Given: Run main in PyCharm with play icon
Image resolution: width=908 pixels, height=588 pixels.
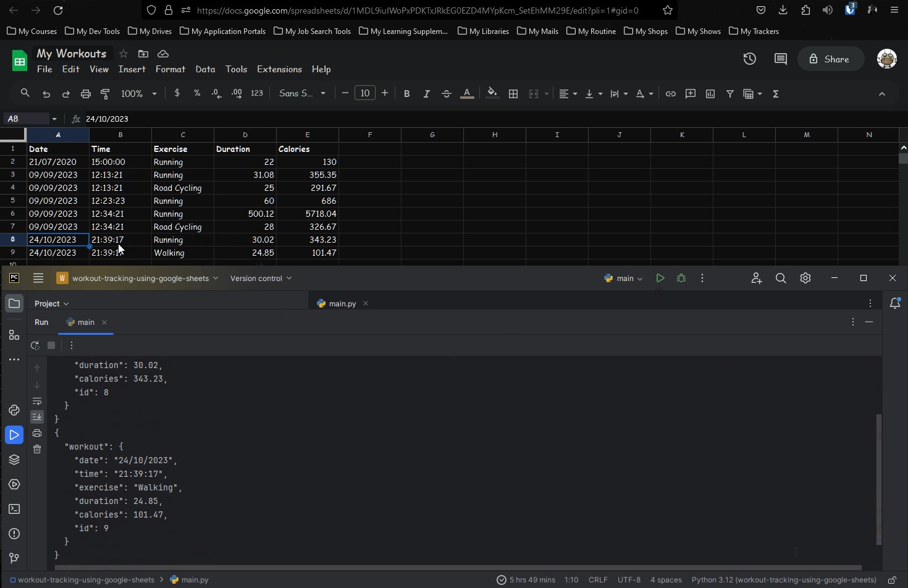Looking at the screenshot, I should (660, 279).
